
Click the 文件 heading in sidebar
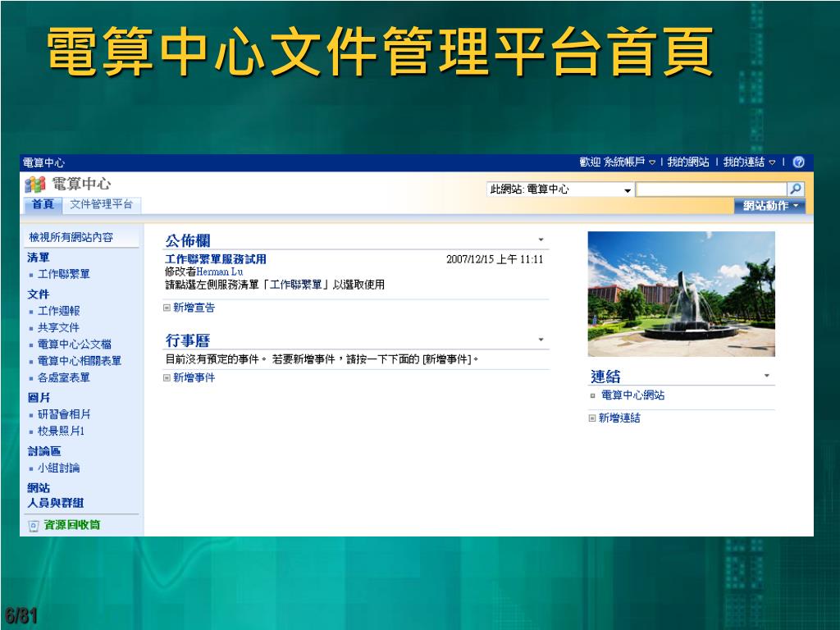(38, 294)
